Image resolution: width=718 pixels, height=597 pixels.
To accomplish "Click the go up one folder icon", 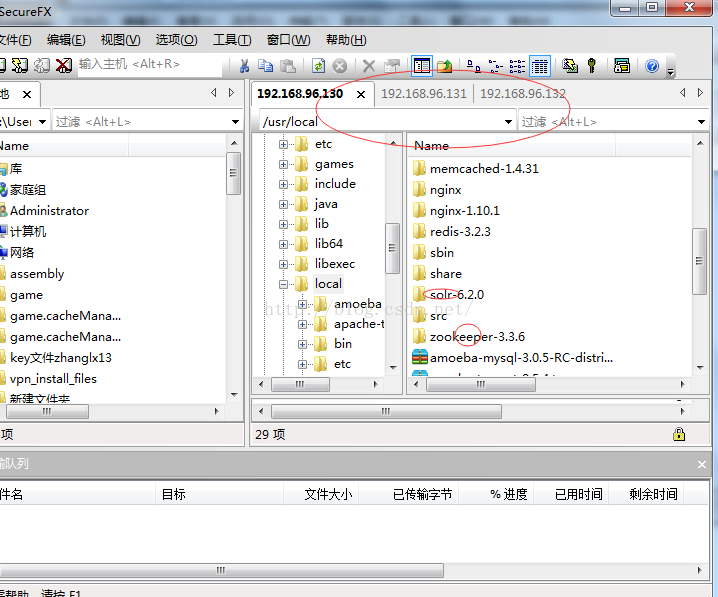I will pyautogui.click(x=445, y=66).
